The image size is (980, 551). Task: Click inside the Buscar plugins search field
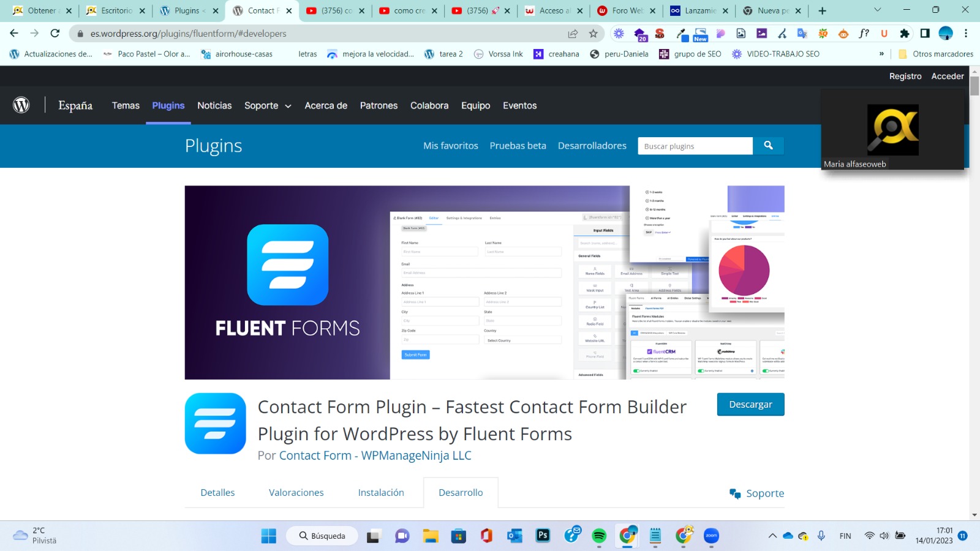coord(695,146)
